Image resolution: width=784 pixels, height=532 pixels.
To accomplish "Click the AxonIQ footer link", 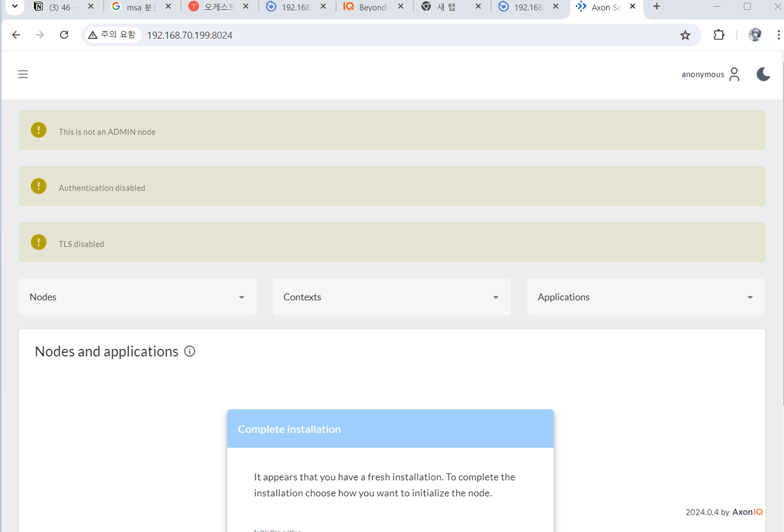I will pyautogui.click(x=747, y=512).
